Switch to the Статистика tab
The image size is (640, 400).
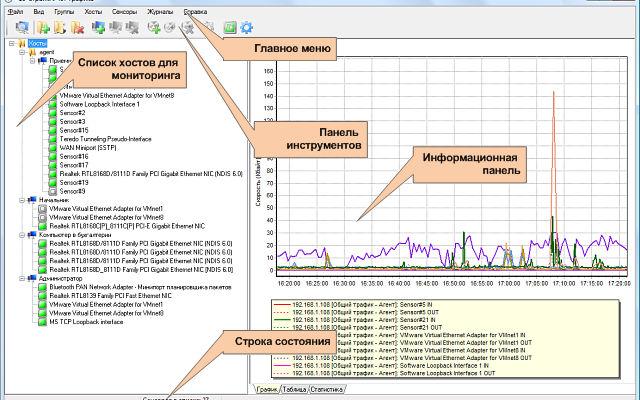pyautogui.click(x=327, y=389)
